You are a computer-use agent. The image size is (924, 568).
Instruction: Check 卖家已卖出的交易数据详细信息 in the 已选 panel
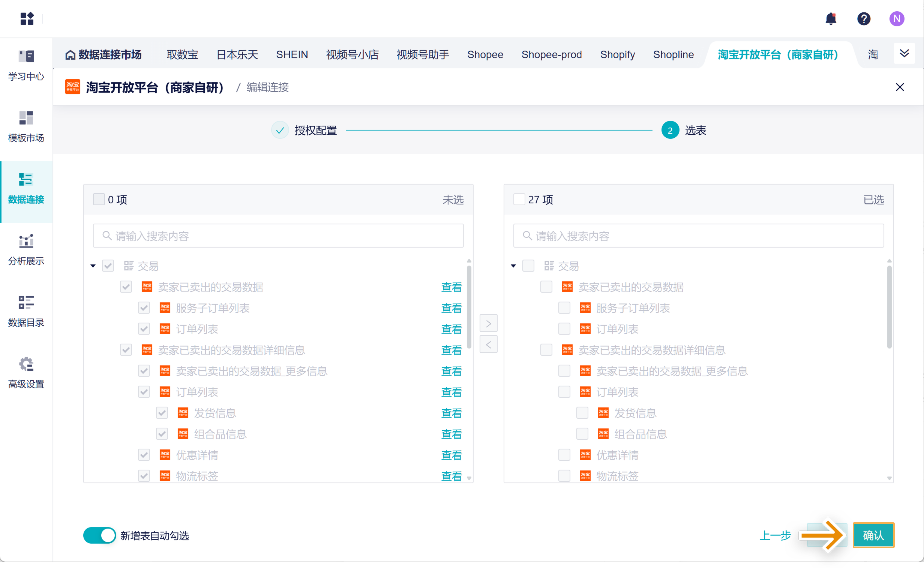pyautogui.click(x=546, y=350)
